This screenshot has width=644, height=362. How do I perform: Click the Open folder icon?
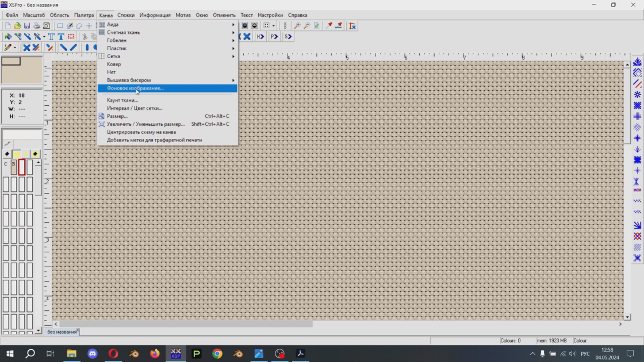tap(17, 26)
